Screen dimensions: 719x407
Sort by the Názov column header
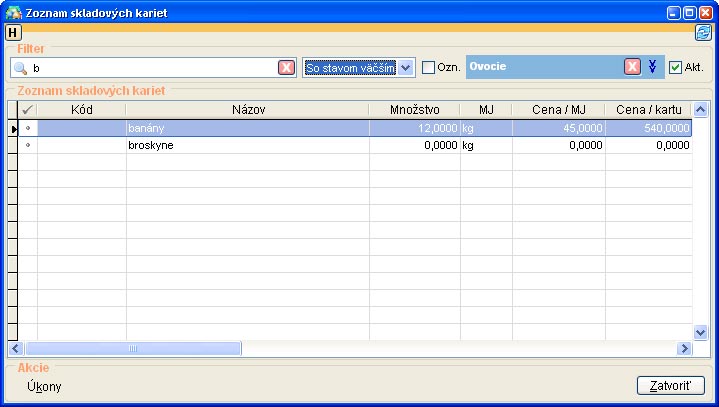click(x=247, y=109)
